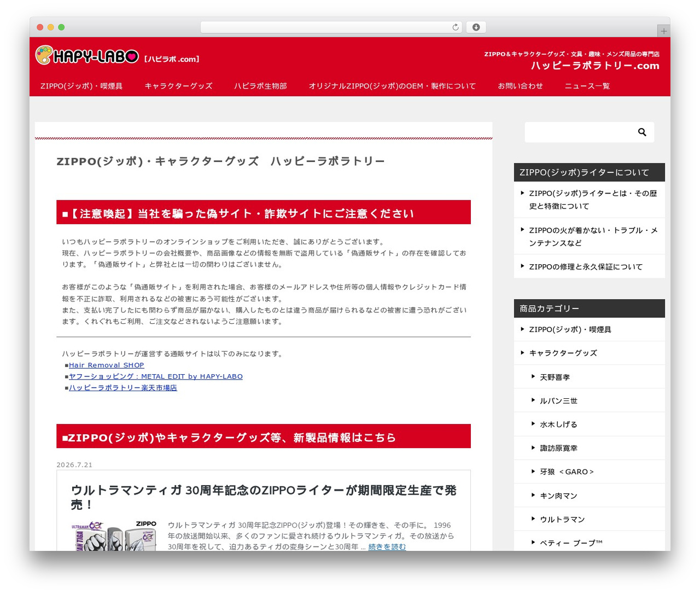Image resolution: width=700 pixels, height=593 pixels.
Task: Open ニュース一覧 navigation item
Action: pos(587,86)
